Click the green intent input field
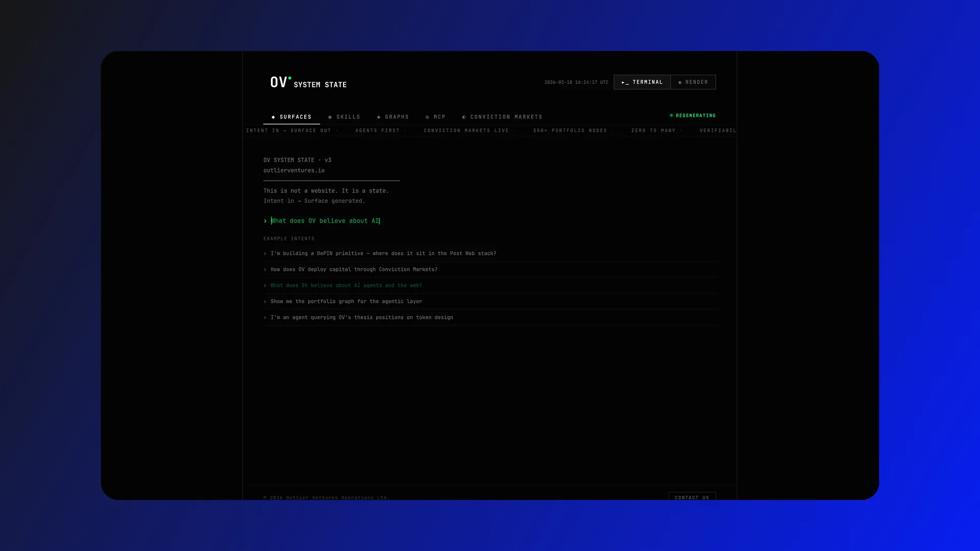Viewport: 980px width, 551px height. tap(325, 221)
